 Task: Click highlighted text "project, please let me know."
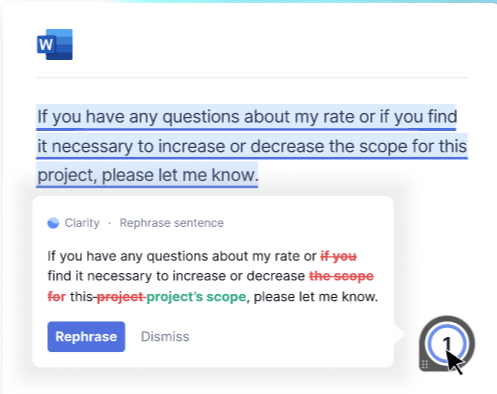[148, 175]
